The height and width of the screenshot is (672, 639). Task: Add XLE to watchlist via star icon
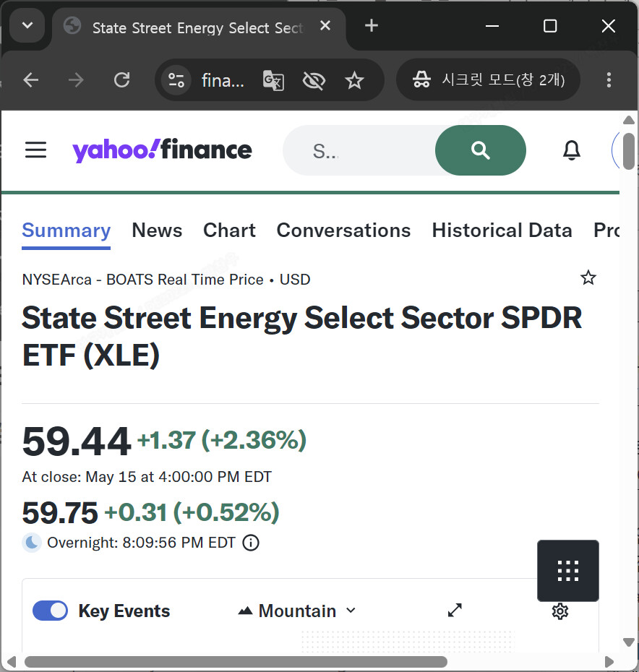(x=588, y=277)
